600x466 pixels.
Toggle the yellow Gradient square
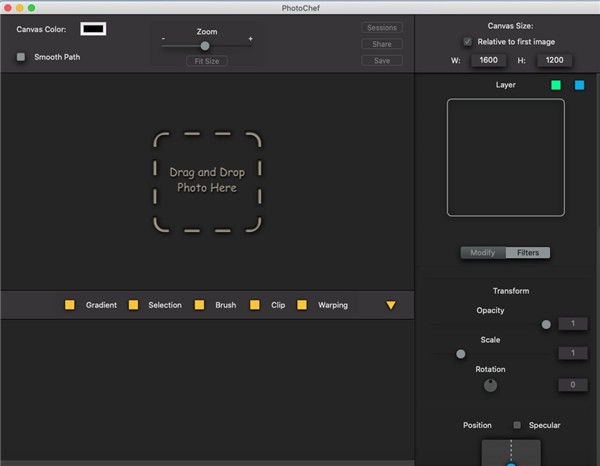point(70,305)
